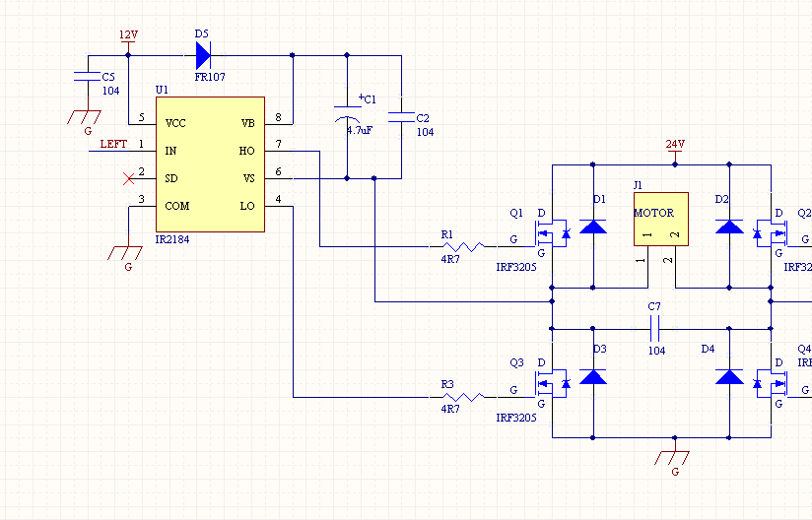Select the IR2184 chip U1 body

(210, 164)
